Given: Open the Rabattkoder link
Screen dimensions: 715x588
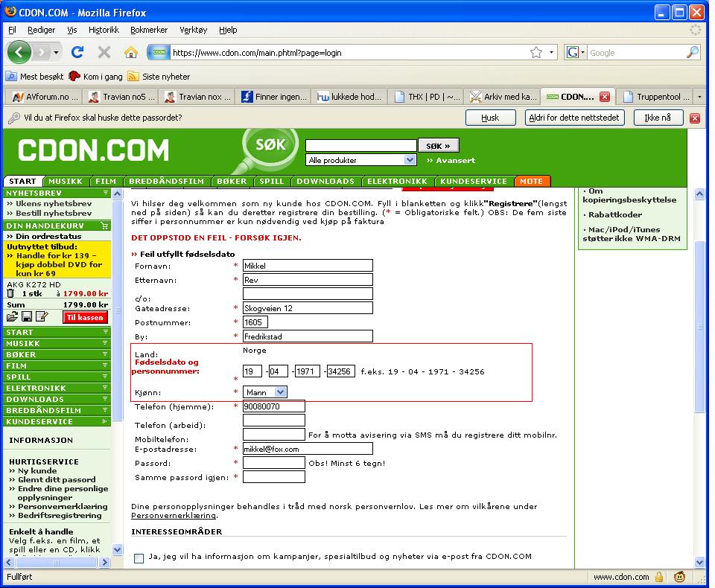Looking at the screenshot, I should click(x=614, y=214).
